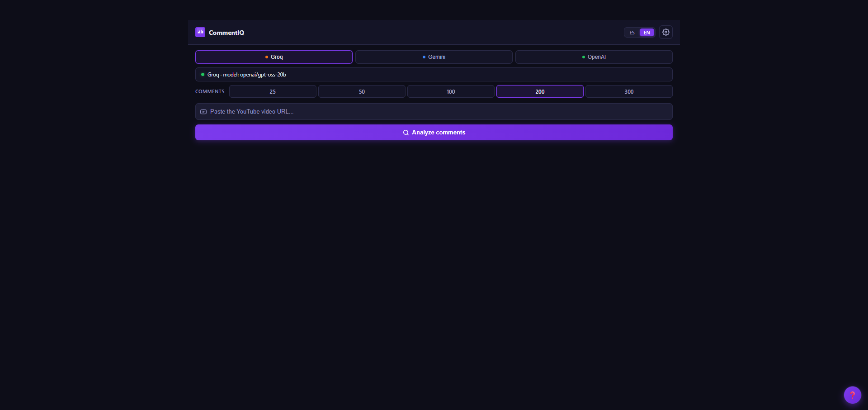Set comments count to 300
Image resolution: width=868 pixels, height=410 pixels.
[x=629, y=91]
